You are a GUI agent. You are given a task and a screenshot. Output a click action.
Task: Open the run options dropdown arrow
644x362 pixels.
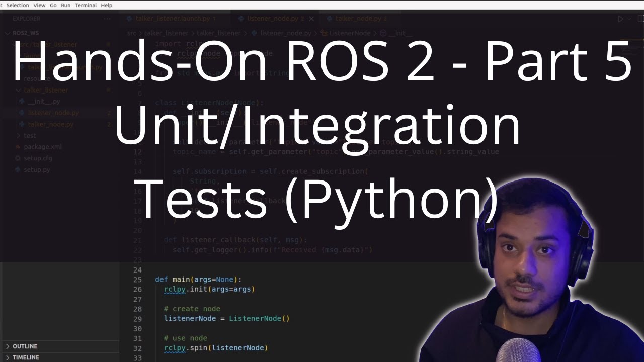coord(628,19)
